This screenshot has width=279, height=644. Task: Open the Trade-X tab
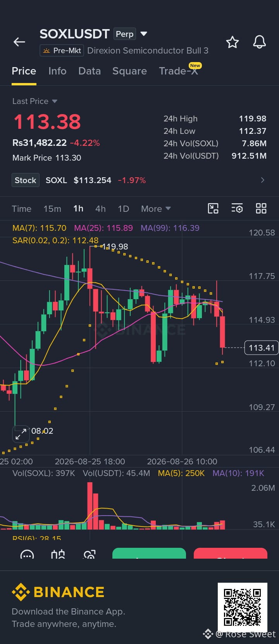179,71
